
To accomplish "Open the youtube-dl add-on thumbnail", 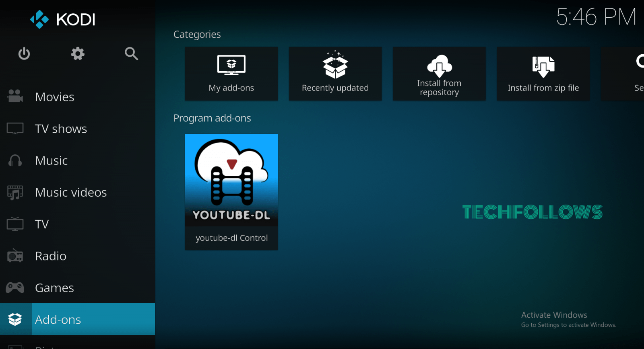I will click(x=231, y=180).
